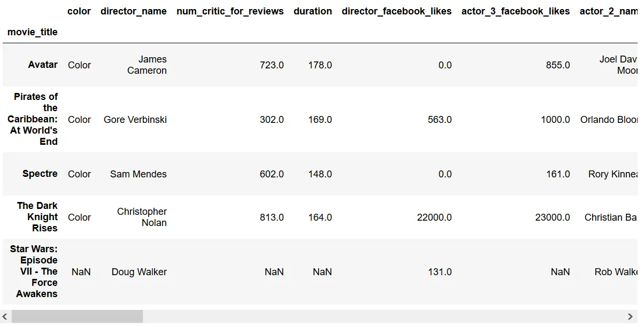This screenshot has height=327, width=644.
Task: Click the movie_title index label
Action: pyautogui.click(x=33, y=32)
